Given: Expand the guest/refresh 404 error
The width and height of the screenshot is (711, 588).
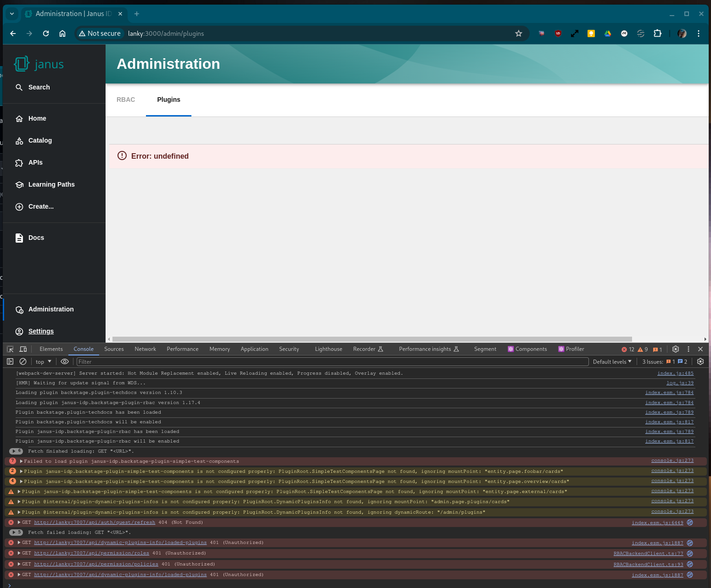Looking at the screenshot, I should [x=19, y=522].
